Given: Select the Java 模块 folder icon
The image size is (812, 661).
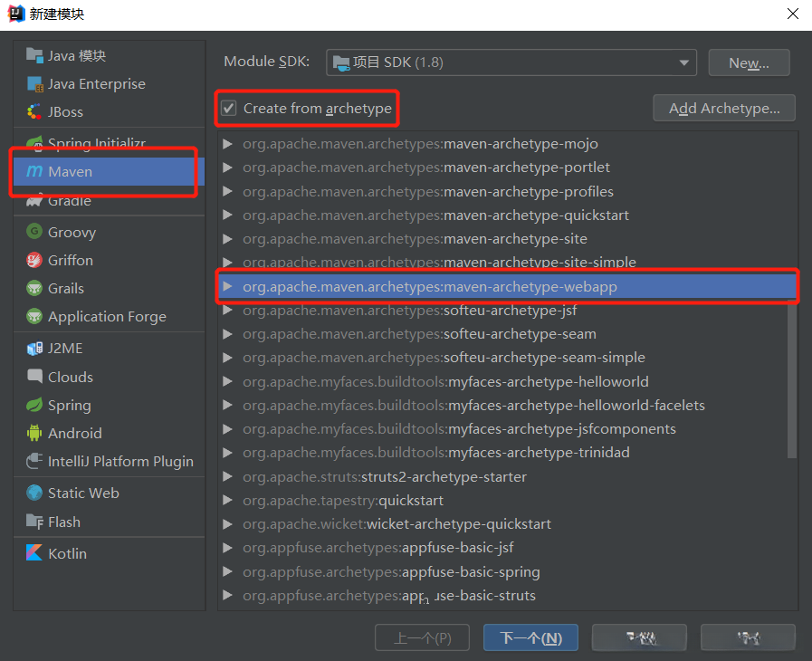Looking at the screenshot, I should 34,55.
